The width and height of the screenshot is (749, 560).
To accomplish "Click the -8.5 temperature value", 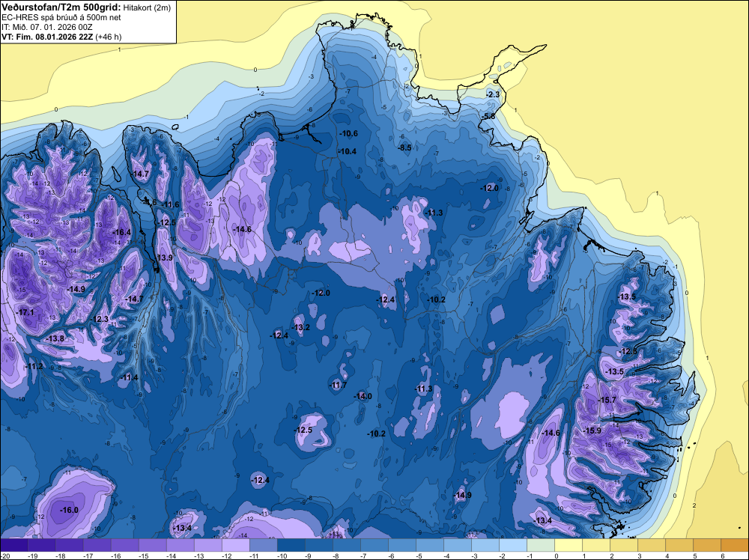I will (404, 148).
